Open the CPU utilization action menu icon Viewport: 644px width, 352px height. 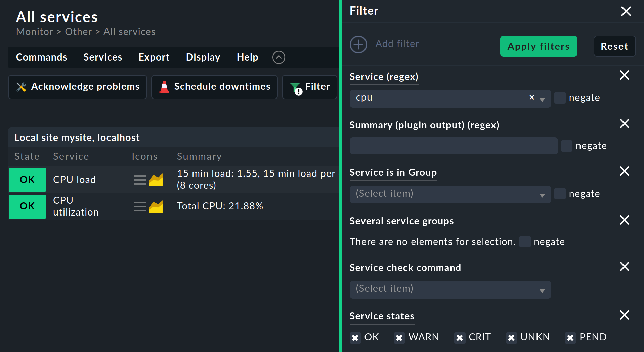139,207
